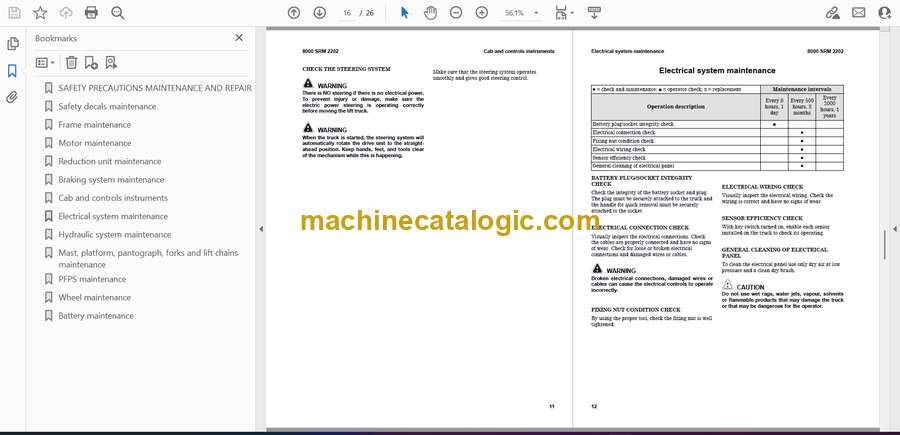900x435 pixels.
Task: Click ELECTRICAL WIRING CHECK heading
Action: click(762, 187)
